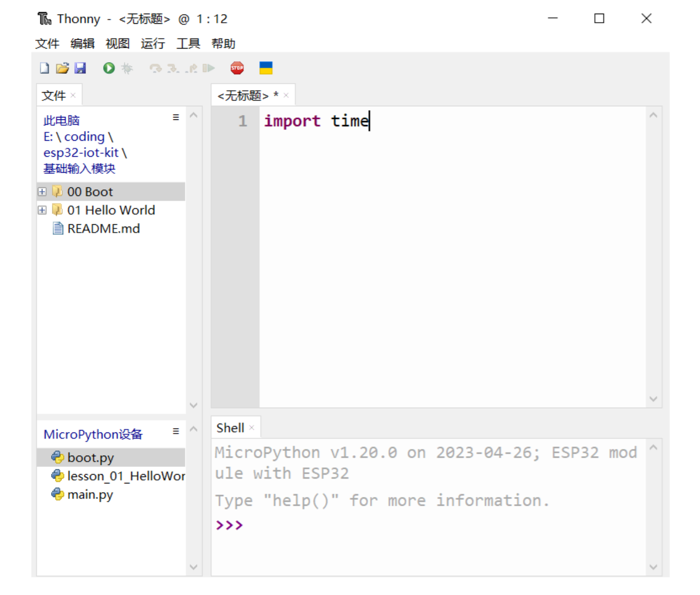Open the 运行 menu
Viewport: 700px width, 595px height.
point(152,44)
